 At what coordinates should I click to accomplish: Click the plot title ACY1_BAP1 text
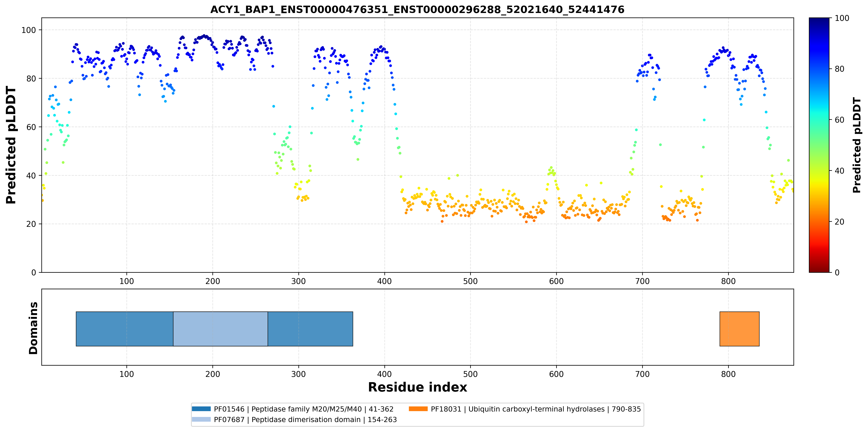[417, 9]
